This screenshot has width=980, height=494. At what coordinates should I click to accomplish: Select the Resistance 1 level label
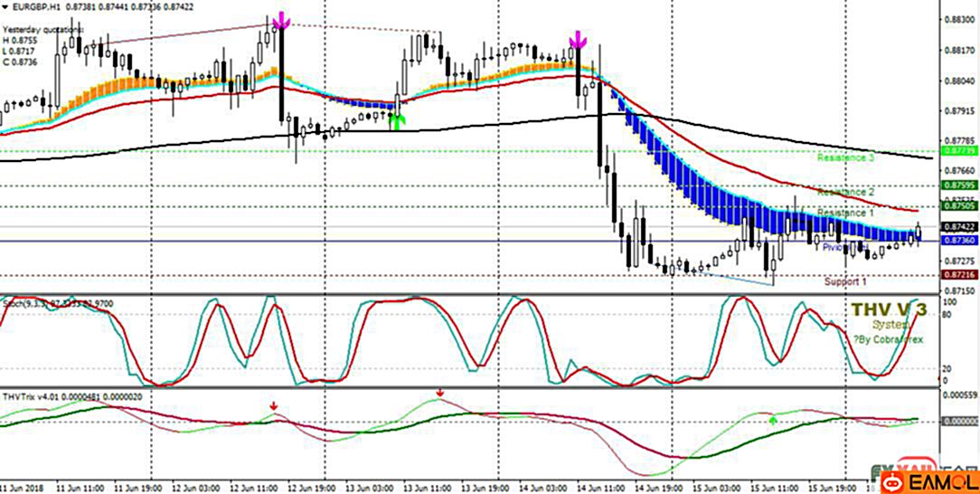[x=845, y=213]
